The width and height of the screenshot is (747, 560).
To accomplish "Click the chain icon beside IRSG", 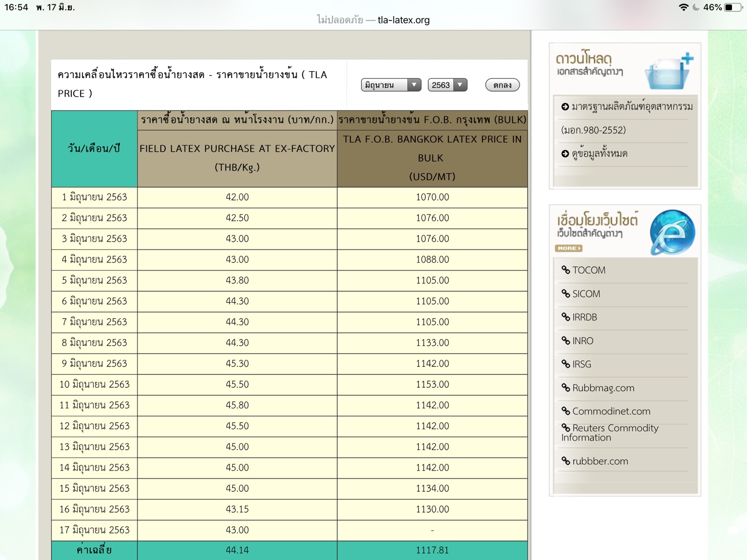I will (566, 364).
